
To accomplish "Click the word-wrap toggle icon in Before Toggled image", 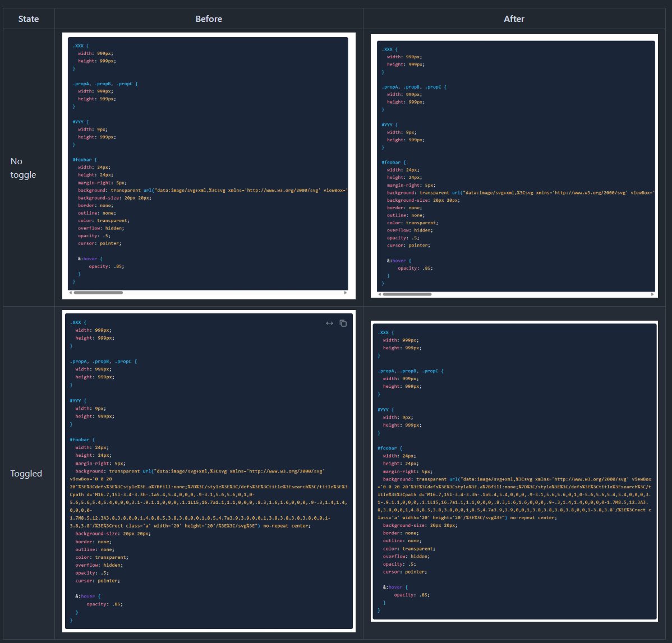I will [x=329, y=323].
